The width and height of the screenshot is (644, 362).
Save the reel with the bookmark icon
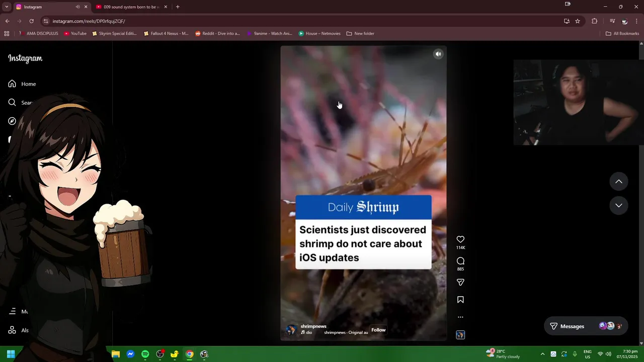460,300
